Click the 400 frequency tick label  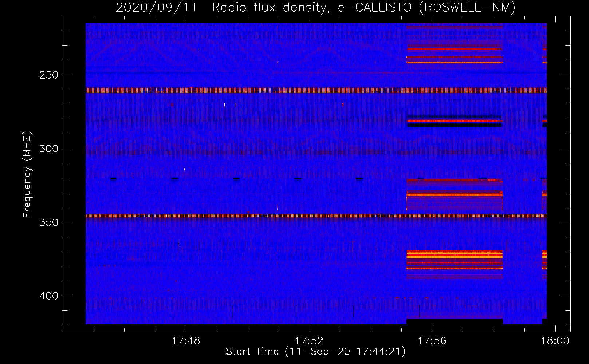[49, 296]
